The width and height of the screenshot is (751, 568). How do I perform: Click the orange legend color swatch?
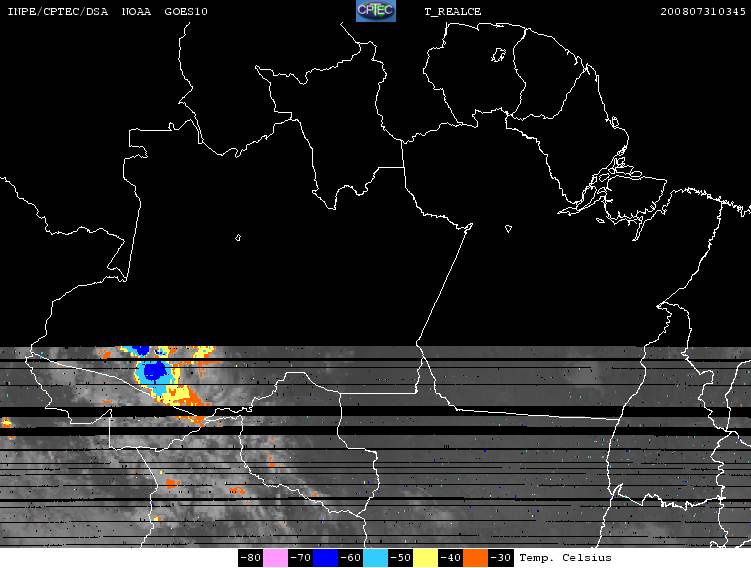click(475, 558)
